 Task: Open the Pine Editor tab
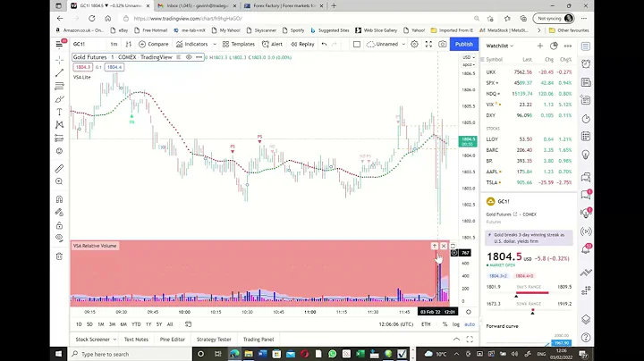click(x=173, y=340)
